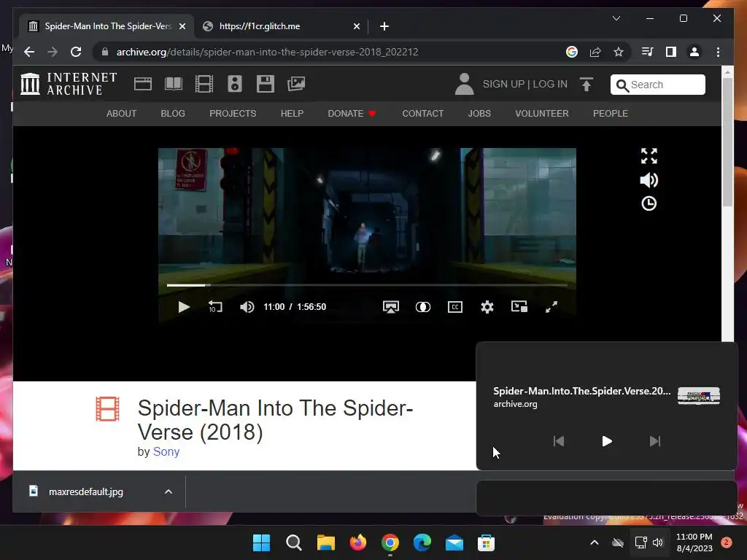Skip to previous track in media popup
This screenshot has width=747, height=560.
pyautogui.click(x=559, y=441)
